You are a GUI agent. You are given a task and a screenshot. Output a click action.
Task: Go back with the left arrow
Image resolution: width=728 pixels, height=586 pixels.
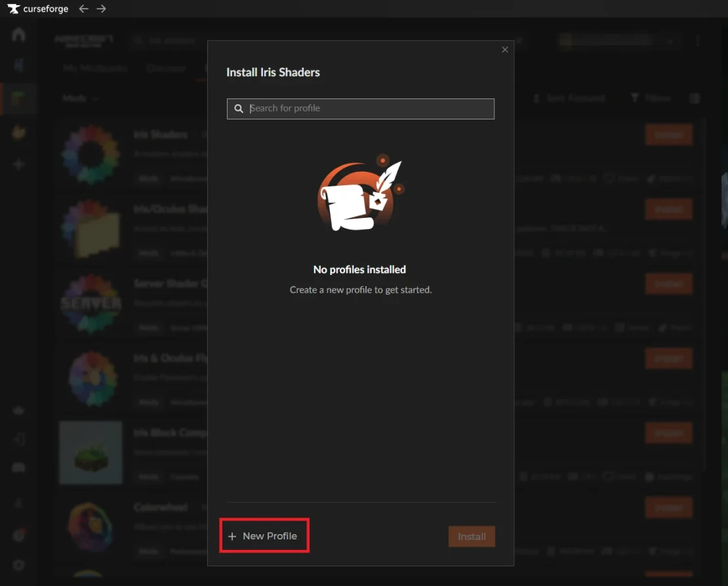click(x=83, y=9)
